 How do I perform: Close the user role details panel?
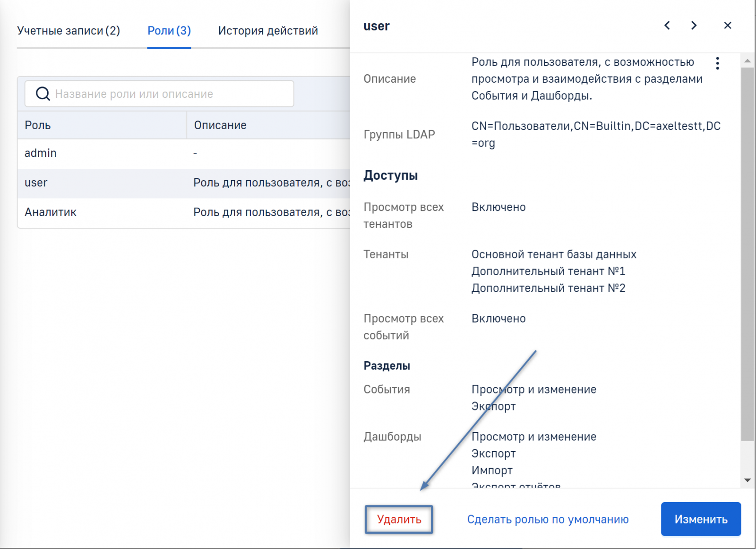pos(727,26)
